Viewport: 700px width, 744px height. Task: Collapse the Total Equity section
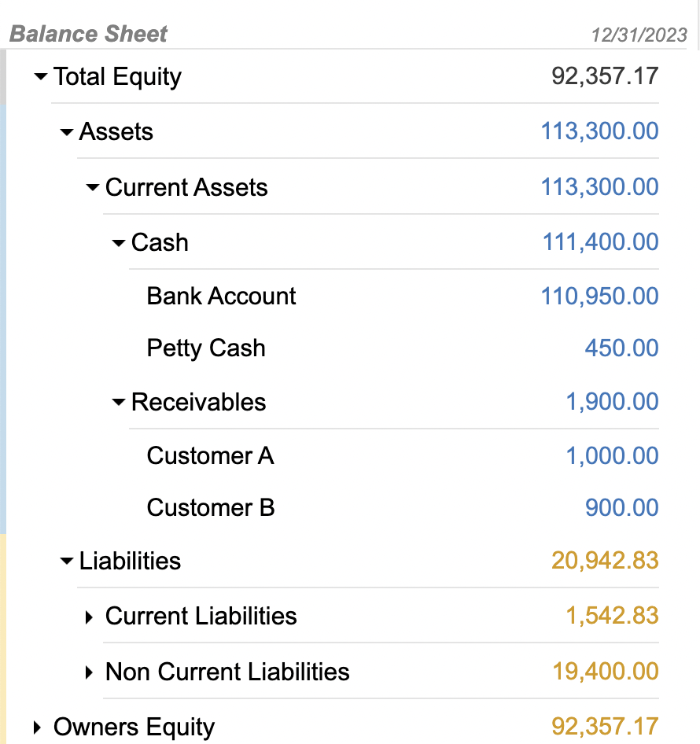39,76
